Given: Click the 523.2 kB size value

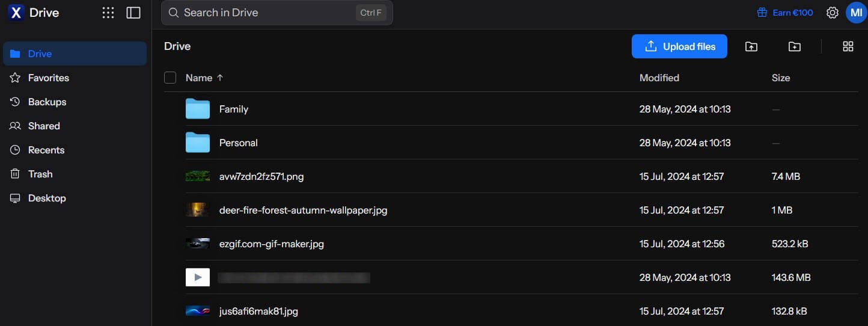Looking at the screenshot, I should pyautogui.click(x=790, y=244).
